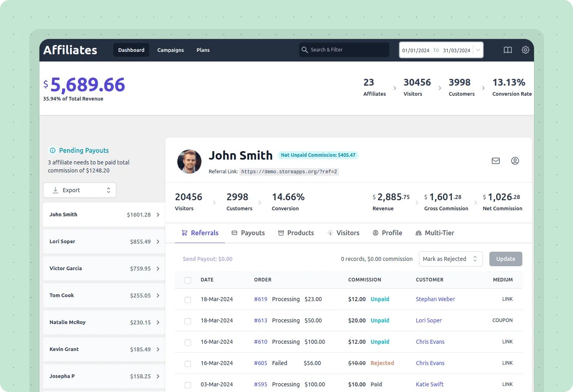Tick the checkbox for order #610
573x392 pixels.
[x=188, y=343]
